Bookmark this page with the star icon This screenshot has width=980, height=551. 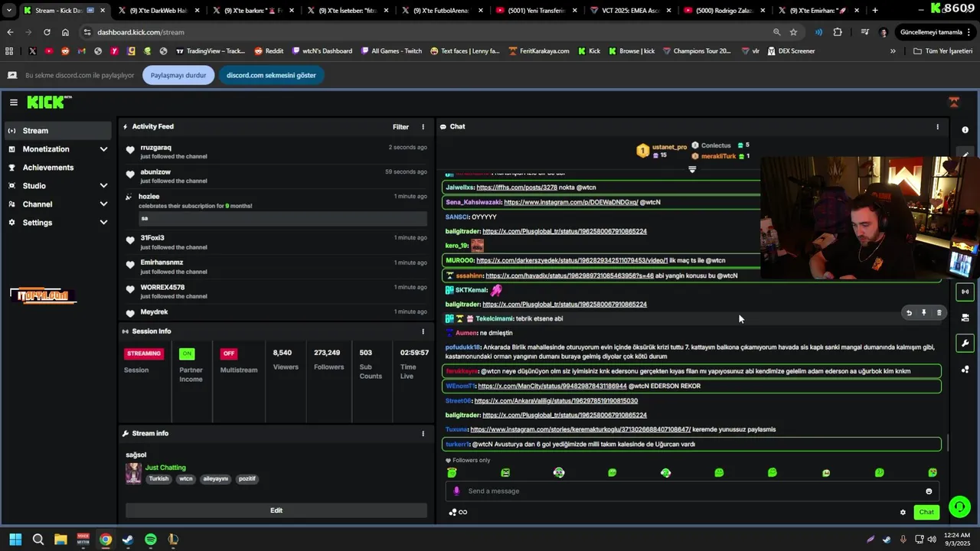click(793, 32)
